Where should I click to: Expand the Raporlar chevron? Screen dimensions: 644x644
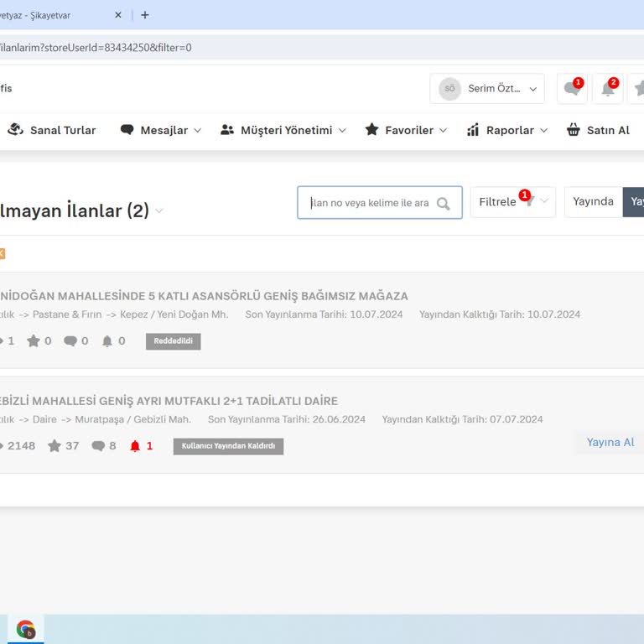point(543,131)
